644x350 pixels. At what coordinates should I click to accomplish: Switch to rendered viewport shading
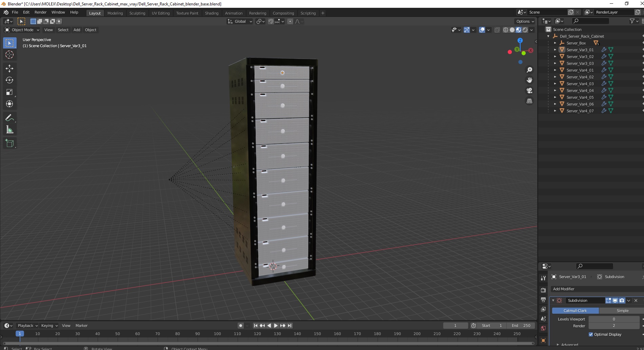pyautogui.click(x=525, y=30)
